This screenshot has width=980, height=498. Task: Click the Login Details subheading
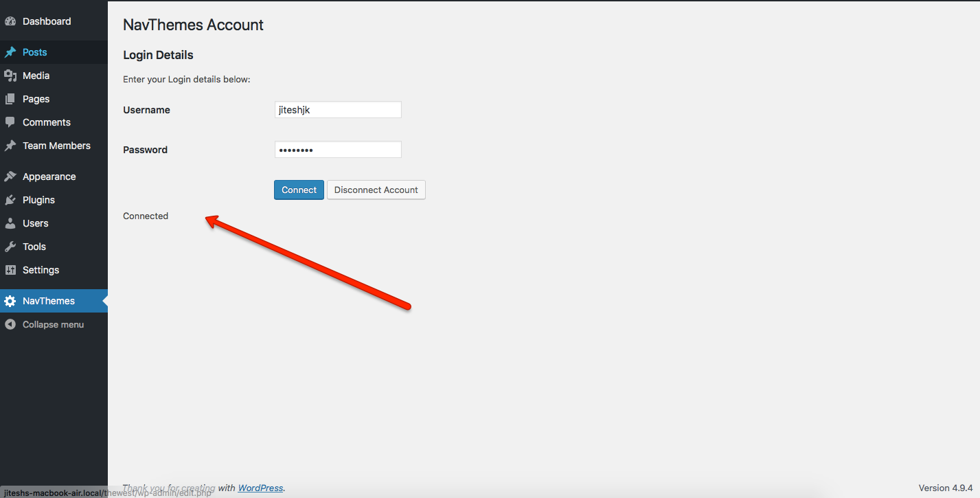[x=158, y=55]
